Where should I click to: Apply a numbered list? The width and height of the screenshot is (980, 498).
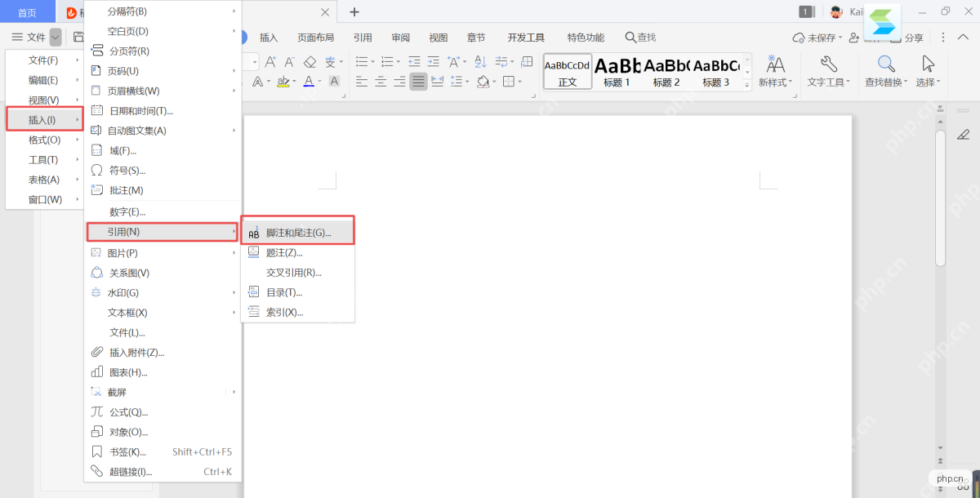(386, 62)
